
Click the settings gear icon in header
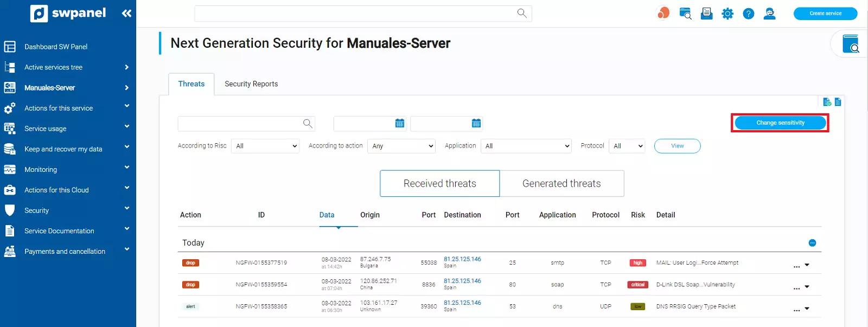point(727,14)
